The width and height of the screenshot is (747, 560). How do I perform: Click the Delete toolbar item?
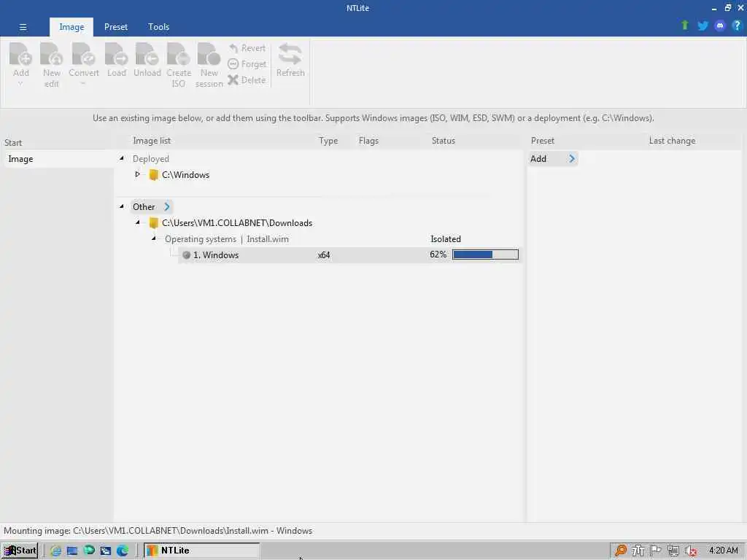(247, 80)
